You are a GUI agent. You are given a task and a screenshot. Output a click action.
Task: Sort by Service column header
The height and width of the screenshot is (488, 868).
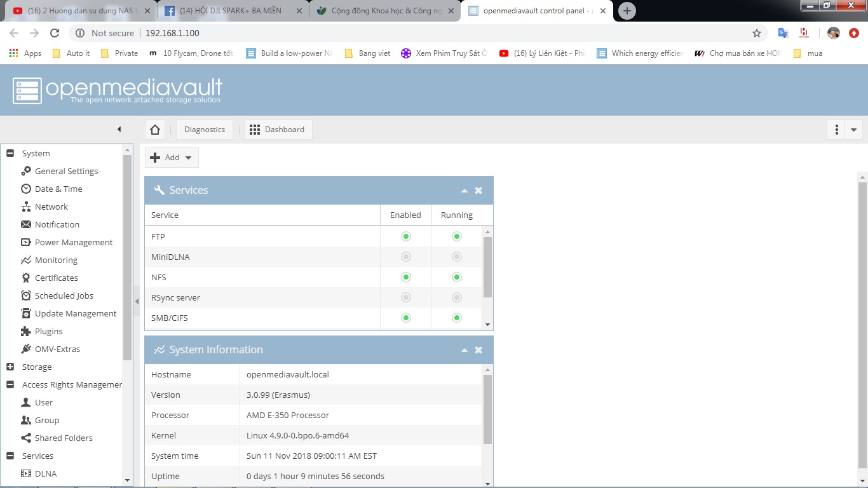(x=262, y=215)
